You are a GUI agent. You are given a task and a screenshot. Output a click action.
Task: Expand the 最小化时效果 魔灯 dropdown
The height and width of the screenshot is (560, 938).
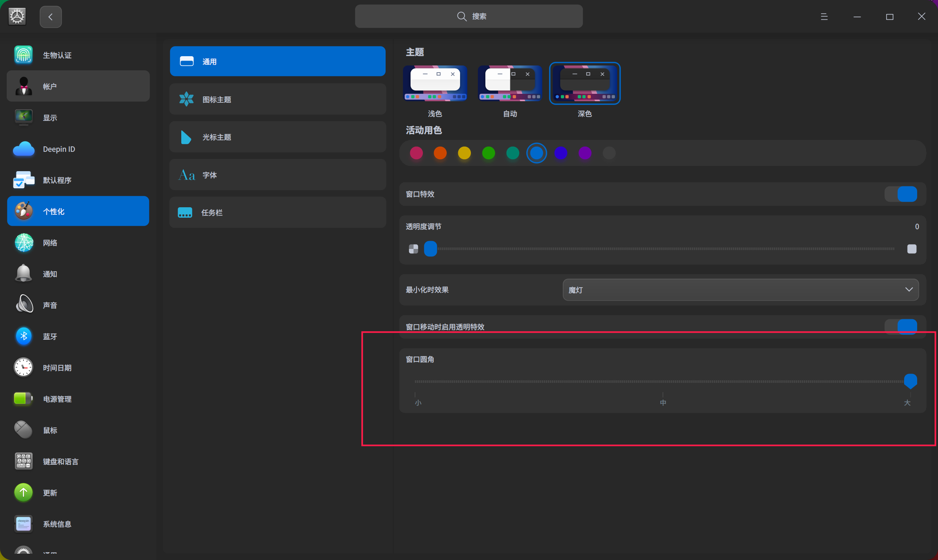(x=740, y=290)
